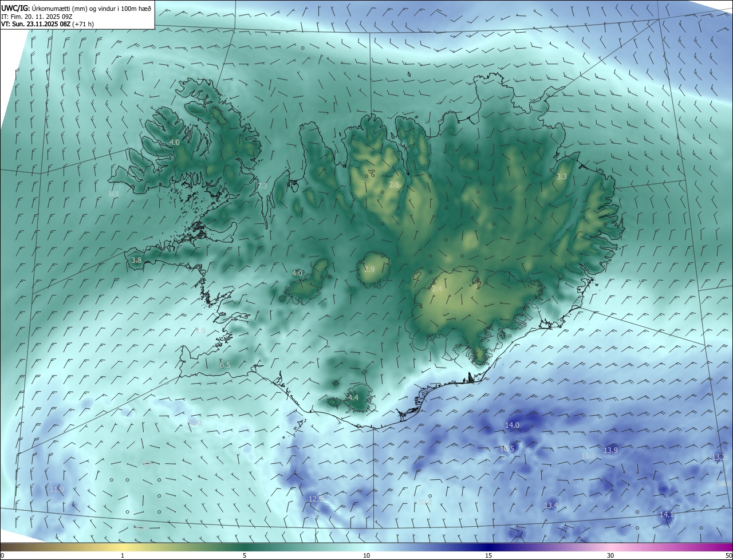The height and width of the screenshot is (560, 733).
Task: Click the 50 label on the color scale
Action: 728,556
